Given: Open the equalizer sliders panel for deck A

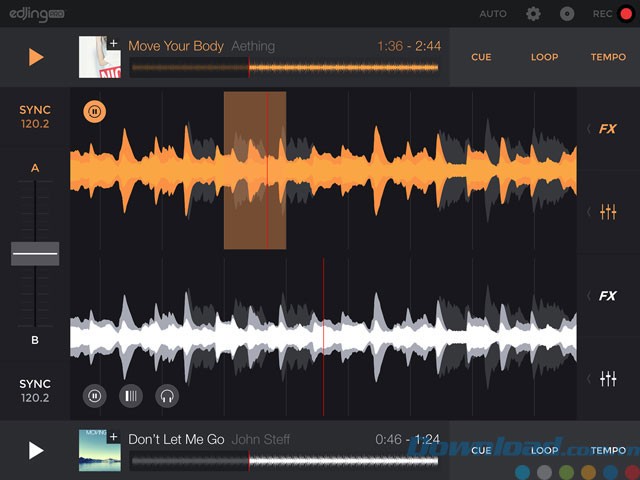Looking at the screenshot, I should click(x=607, y=212).
